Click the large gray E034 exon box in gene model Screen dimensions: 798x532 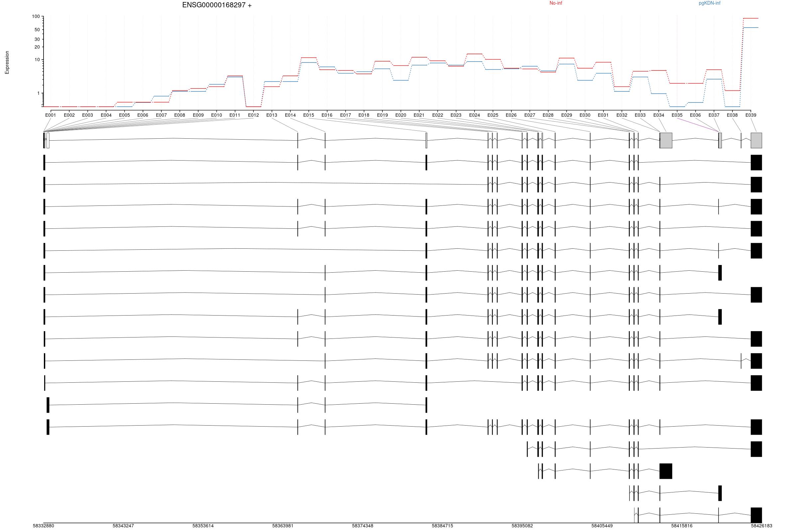[666, 140]
